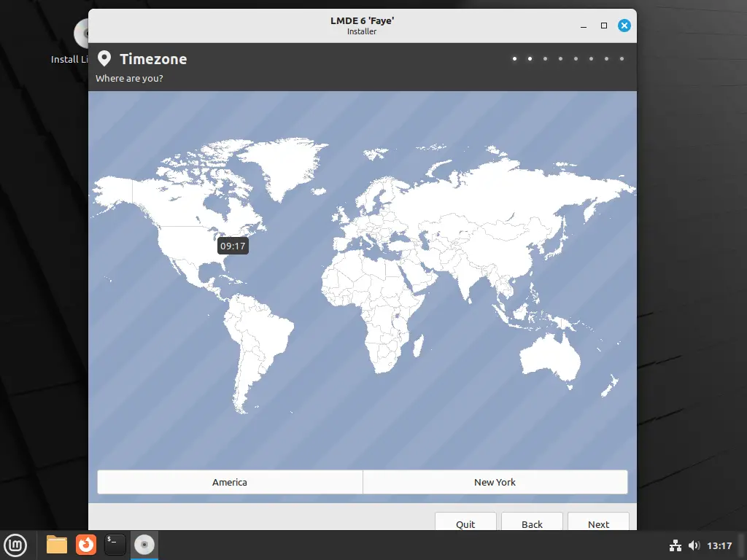This screenshot has height=560, width=747.
Task: Open the America region dropdown
Action: 230,482
